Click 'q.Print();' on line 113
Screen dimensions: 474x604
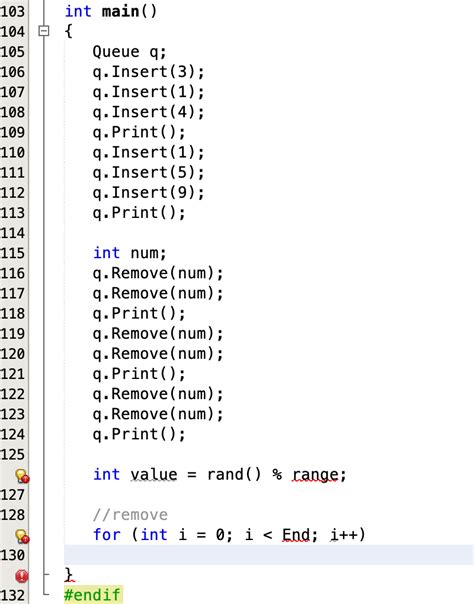pos(139,213)
